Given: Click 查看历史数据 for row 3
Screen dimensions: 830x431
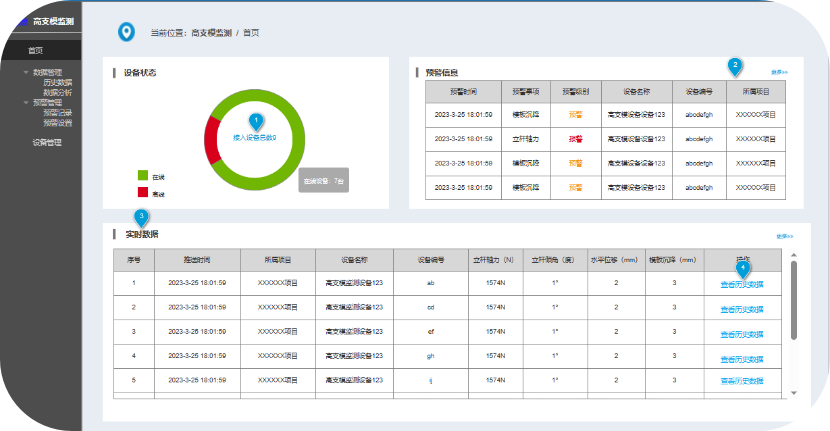Looking at the screenshot, I should 741,332.
